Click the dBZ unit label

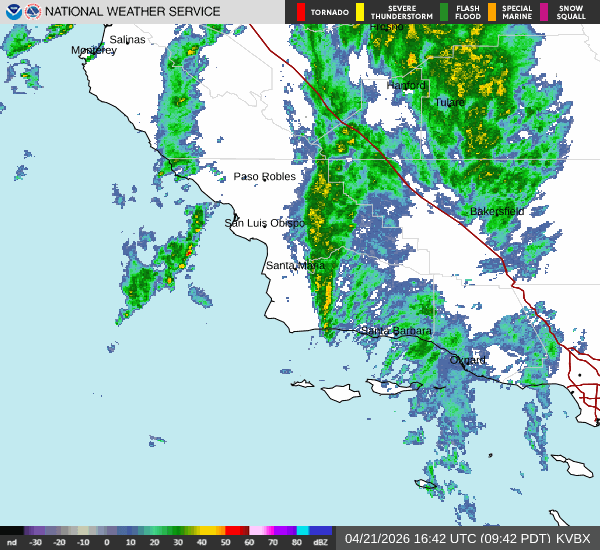point(320,542)
